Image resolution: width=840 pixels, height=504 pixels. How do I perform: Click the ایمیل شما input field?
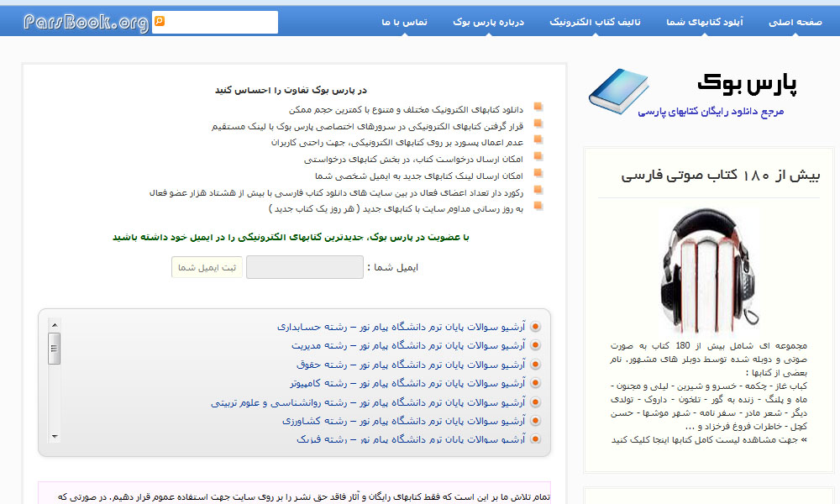pyautogui.click(x=305, y=267)
